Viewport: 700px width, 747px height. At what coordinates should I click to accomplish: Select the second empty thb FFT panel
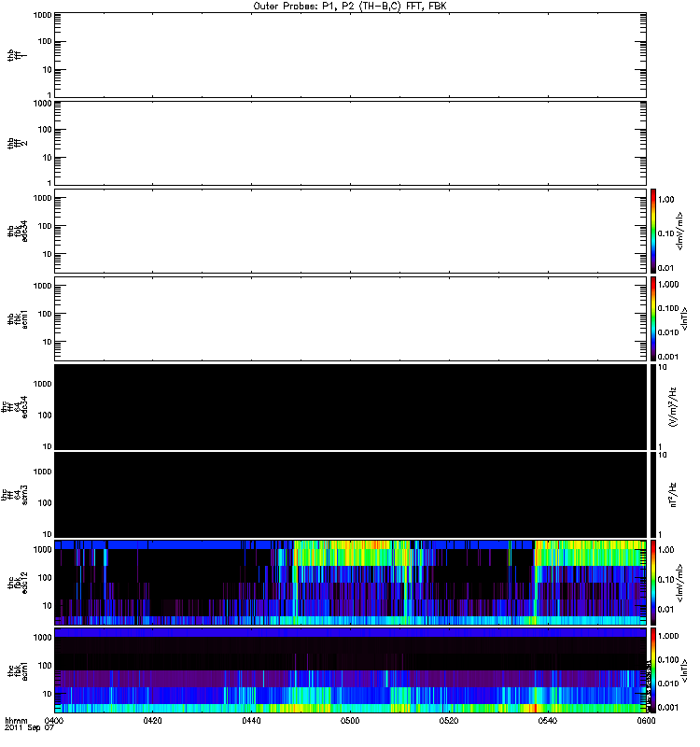[x=350, y=142]
